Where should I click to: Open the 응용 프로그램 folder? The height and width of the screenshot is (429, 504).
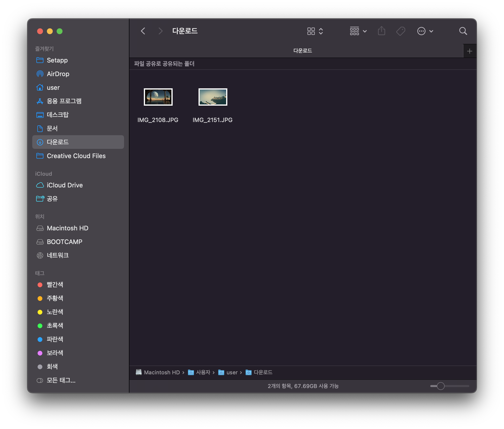(x=64, y=101)
